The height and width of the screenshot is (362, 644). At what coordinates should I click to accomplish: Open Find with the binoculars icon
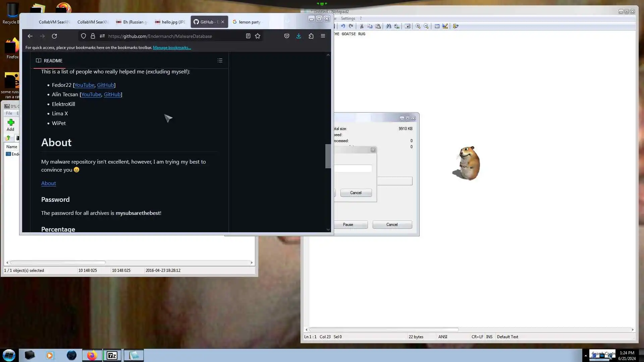pos(388,26)
